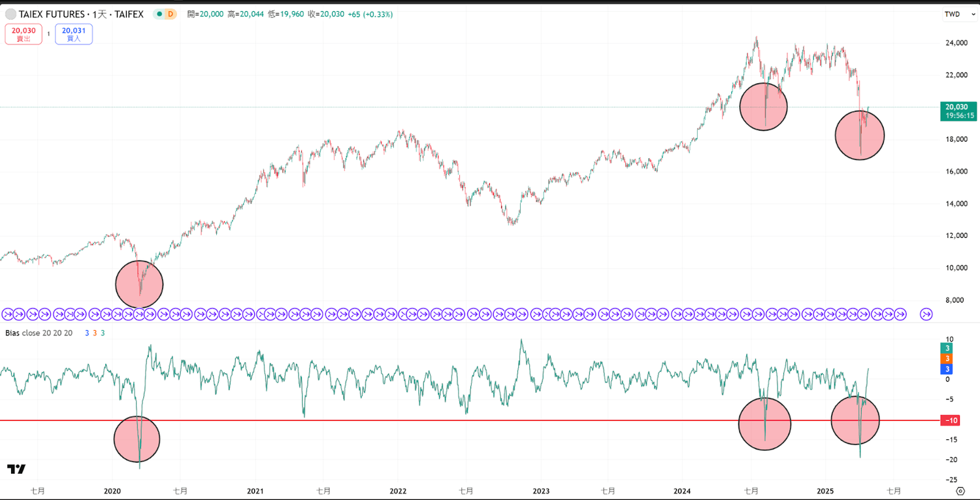The height and width of the screenshot is (500, 980).
Task: Click the red -10 line label on Bias scale
Action: (x=949, y=420)
